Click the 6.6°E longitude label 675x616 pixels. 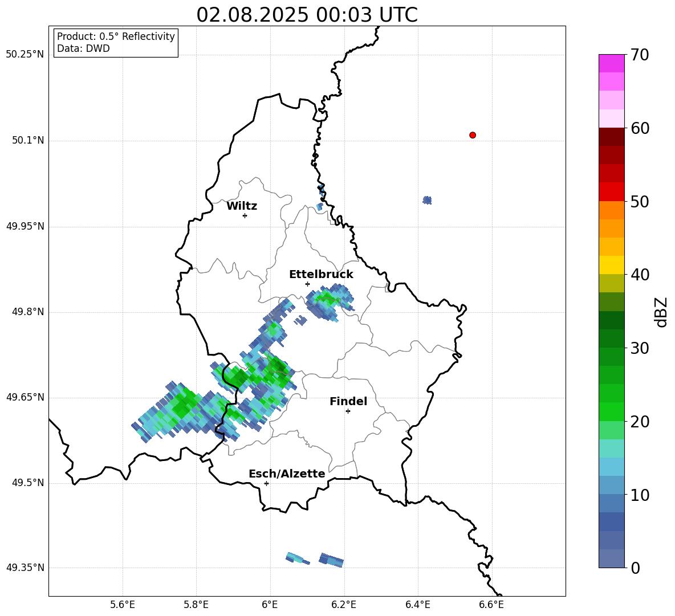point(491,605)
